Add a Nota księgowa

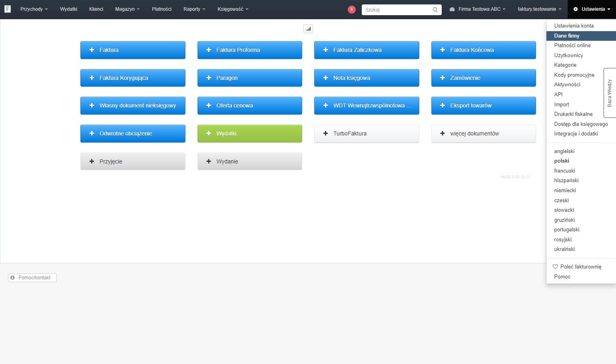tap(367, 78)
